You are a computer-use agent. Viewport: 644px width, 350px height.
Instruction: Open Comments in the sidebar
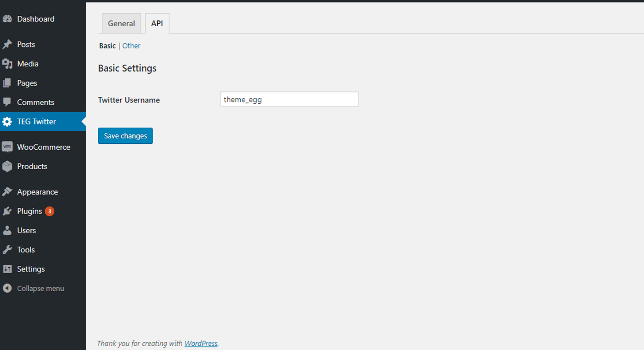[x=35, y=103]
